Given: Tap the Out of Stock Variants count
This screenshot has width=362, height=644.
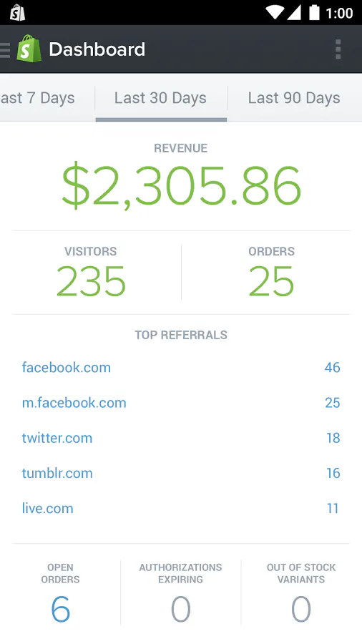Looking at the screenshot, I should (301, 609).
